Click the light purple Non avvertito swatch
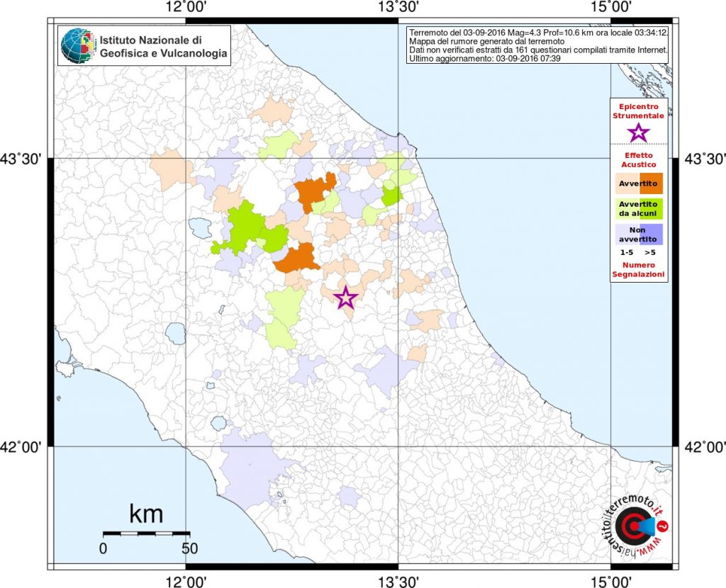726x588 pixels. [x=627, y=234]
